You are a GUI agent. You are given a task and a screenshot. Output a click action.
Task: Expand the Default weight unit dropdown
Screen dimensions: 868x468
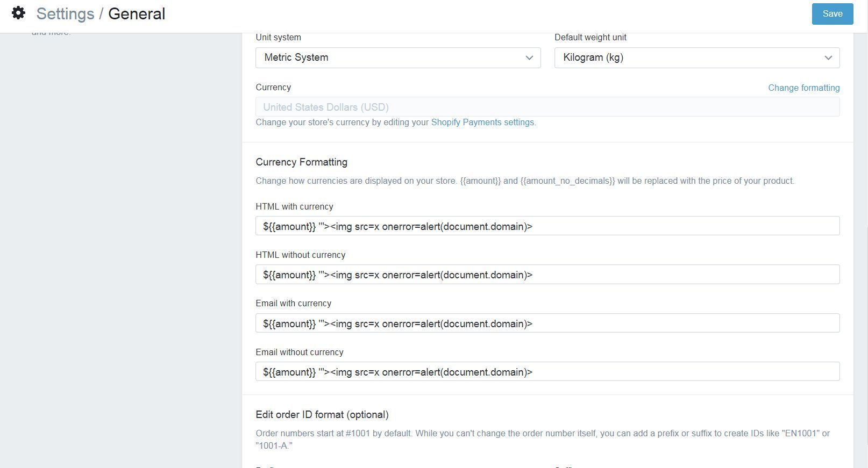pyautogui.click(x=696, y=57)
